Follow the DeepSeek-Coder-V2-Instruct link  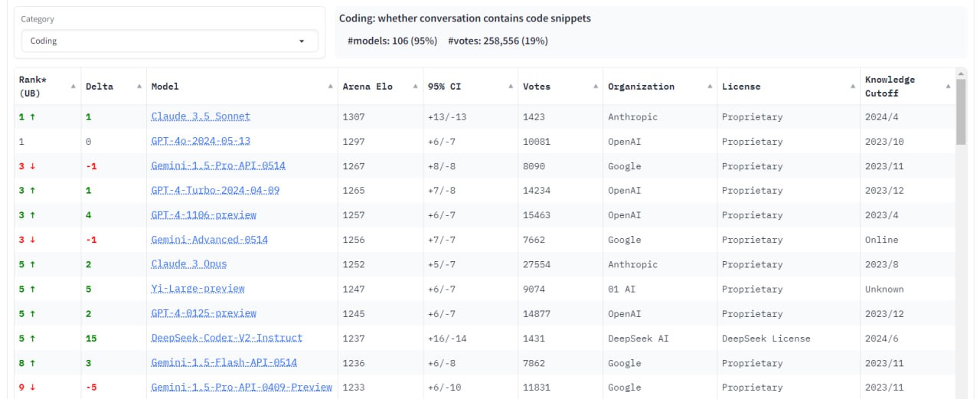click(227, 338)
